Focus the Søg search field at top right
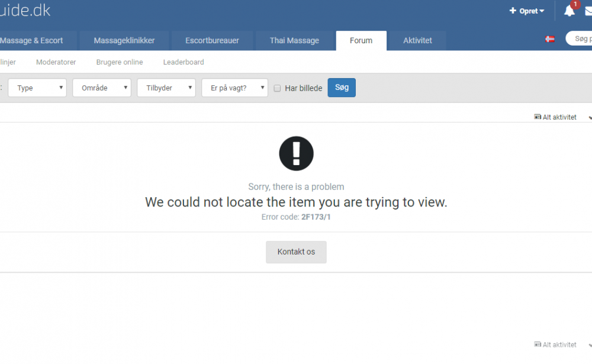The image size is (592, 364). point(579,38)
